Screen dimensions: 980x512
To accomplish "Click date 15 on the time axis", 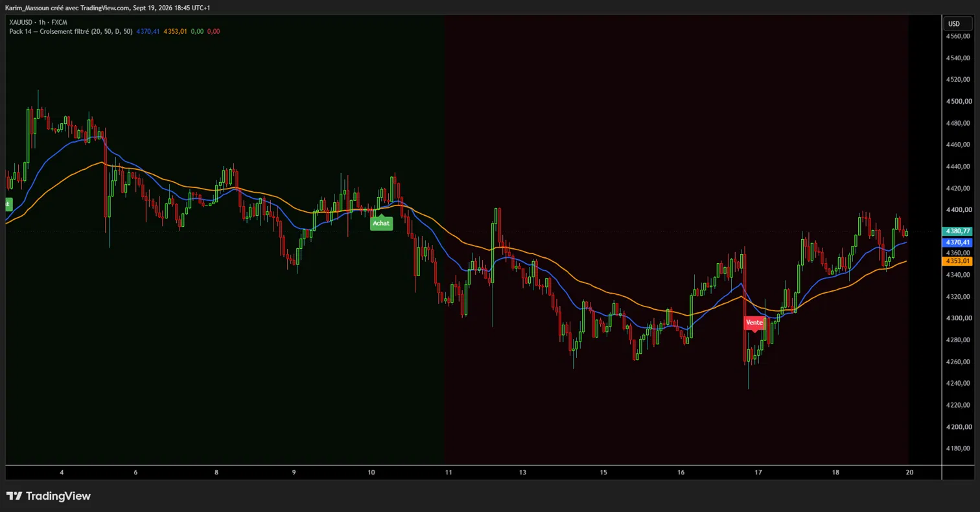I will click(x=603, y=472).
